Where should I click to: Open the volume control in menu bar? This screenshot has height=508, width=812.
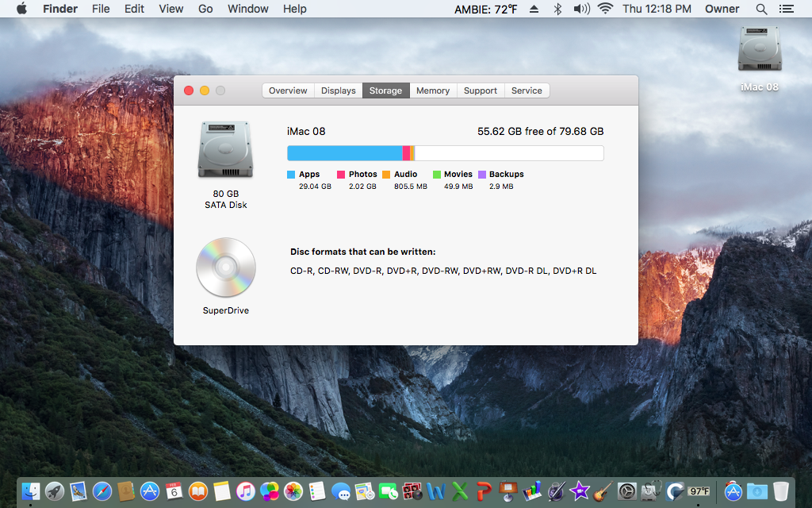click(581, 9)
